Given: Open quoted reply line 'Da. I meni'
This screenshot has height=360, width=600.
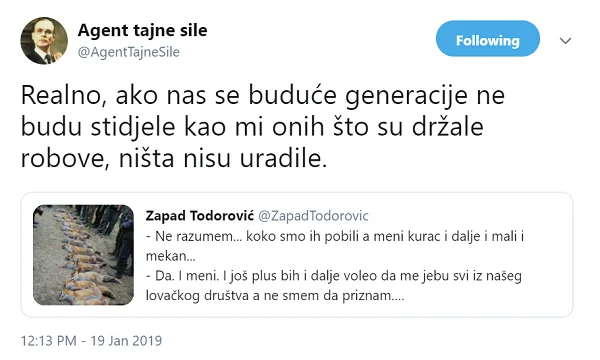Looking at the screenshot, I should point(334,276).
